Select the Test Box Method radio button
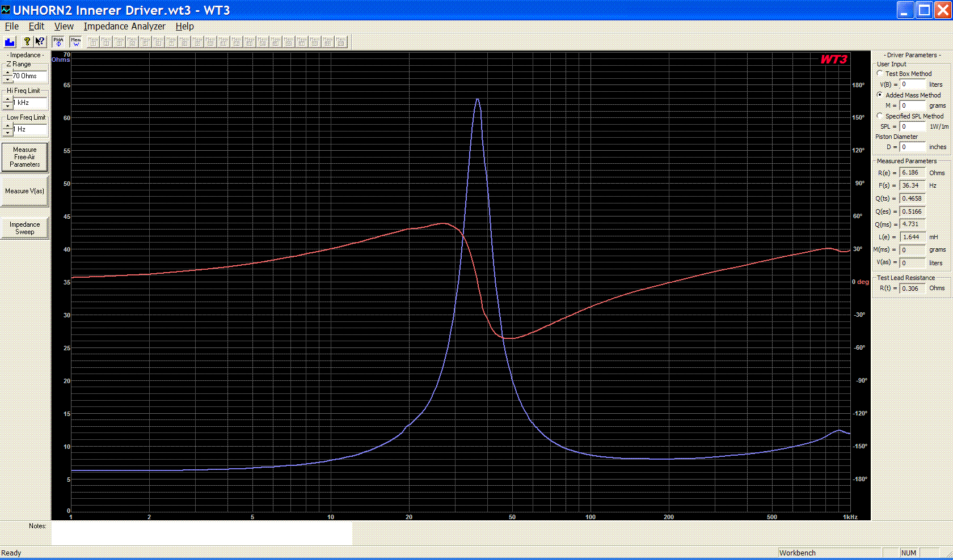This screenshot has height=560, width=953. (x=880, y=73)
